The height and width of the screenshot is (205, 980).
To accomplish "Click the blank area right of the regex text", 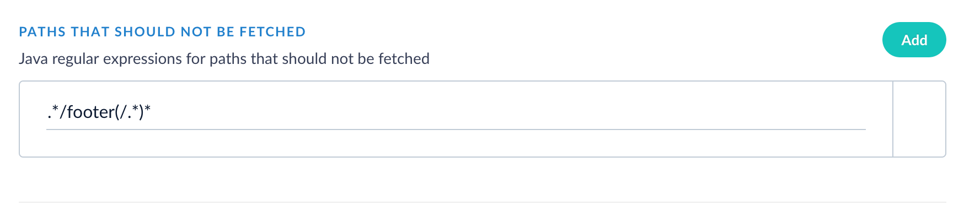I will coord(507,112).
